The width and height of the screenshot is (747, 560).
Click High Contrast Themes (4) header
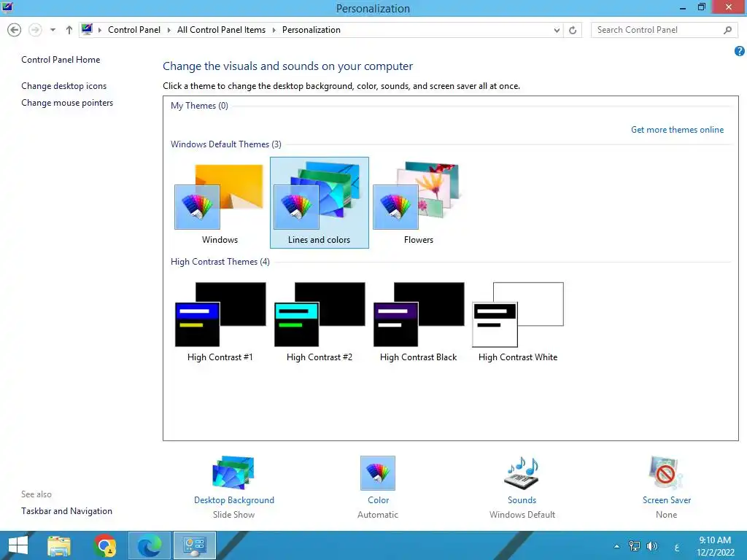click(x=220, y=262)
